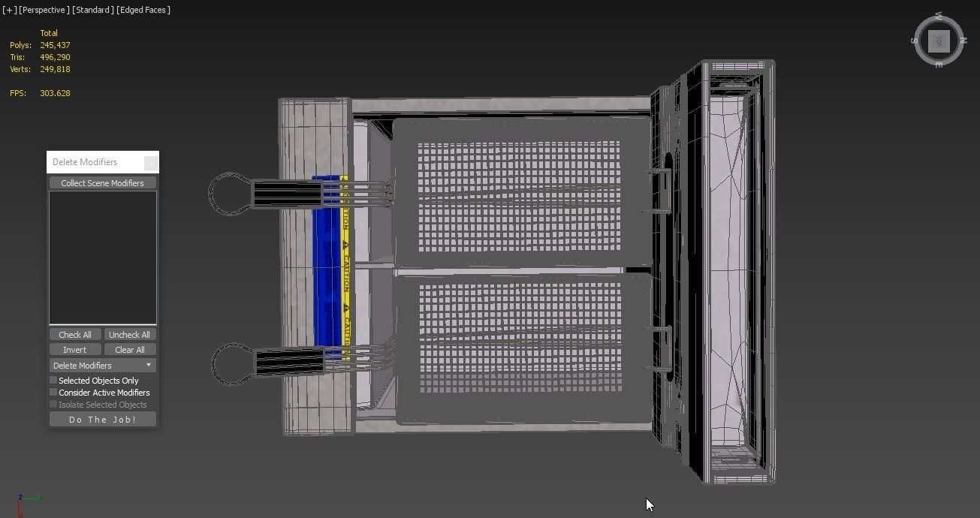980x518 pixels.
Task: Enable Selected Objects Only checkbox
Action: [53, 381]
